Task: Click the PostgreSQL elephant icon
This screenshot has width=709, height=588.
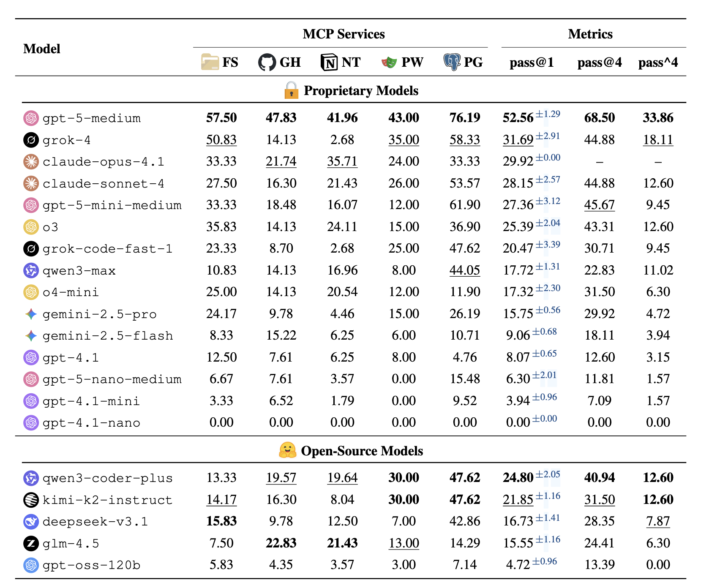Action: pos(452,62)
